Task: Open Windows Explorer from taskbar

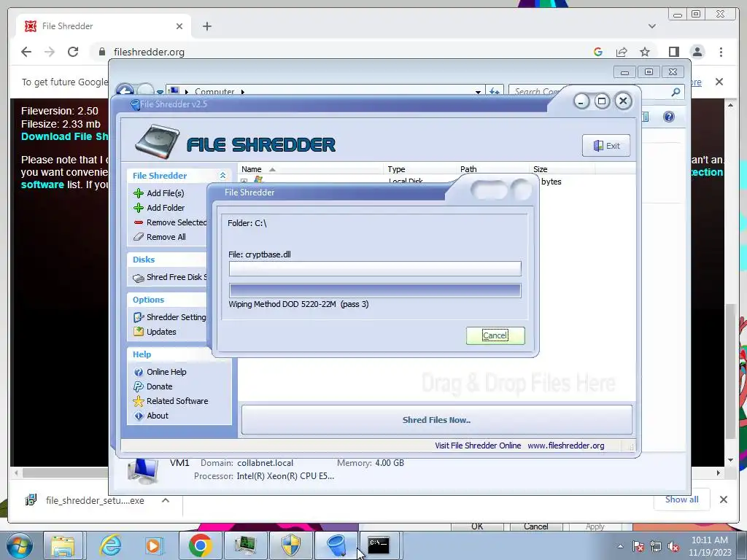Action: click(x=63, y=545)
